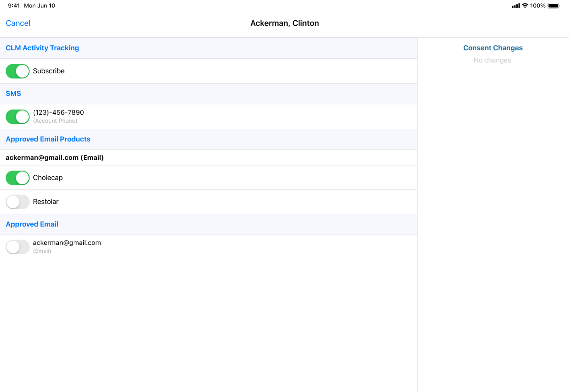Click the SMS section header

pyautogui.click(x=13, y=94)
